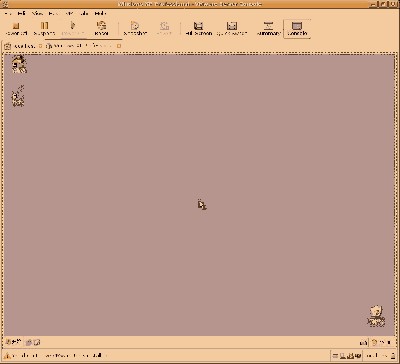Switch to Full Screen mode

click(x=199, y=29)
